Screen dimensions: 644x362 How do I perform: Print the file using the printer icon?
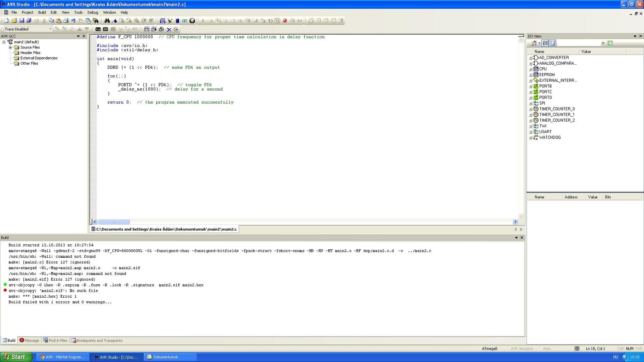click(x=66, y=21)
